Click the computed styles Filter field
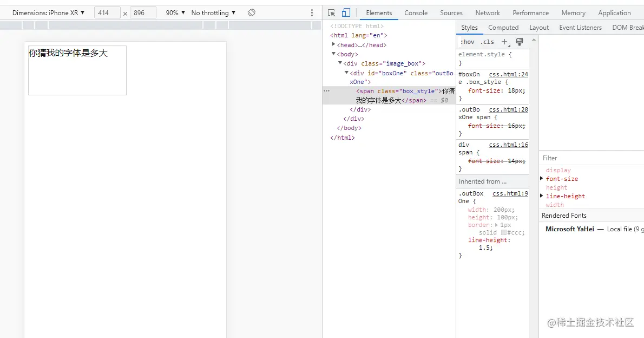644x338 pixels. (x=592, y=158)
